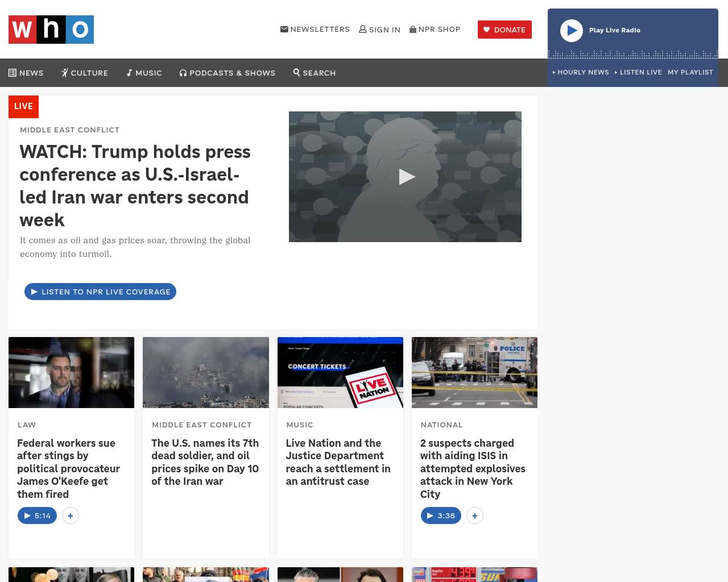Play Live Radio with round play button
Screen dimensions: 728x582
(x=572, y=31)
